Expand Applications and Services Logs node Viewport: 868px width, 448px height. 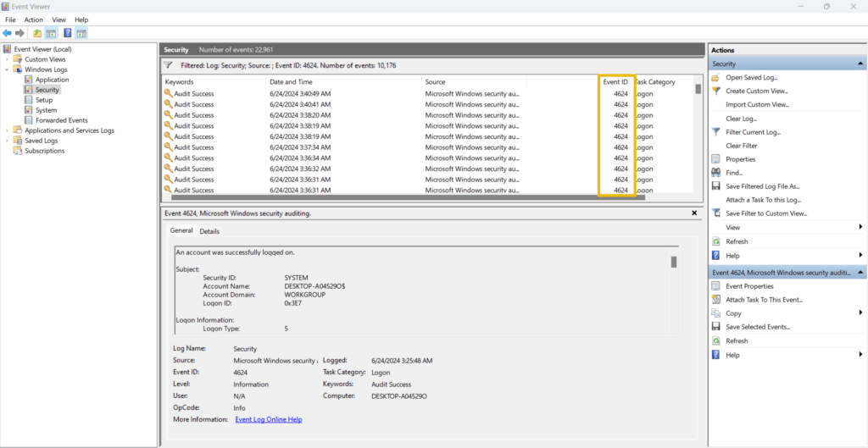tap(7, 130)
